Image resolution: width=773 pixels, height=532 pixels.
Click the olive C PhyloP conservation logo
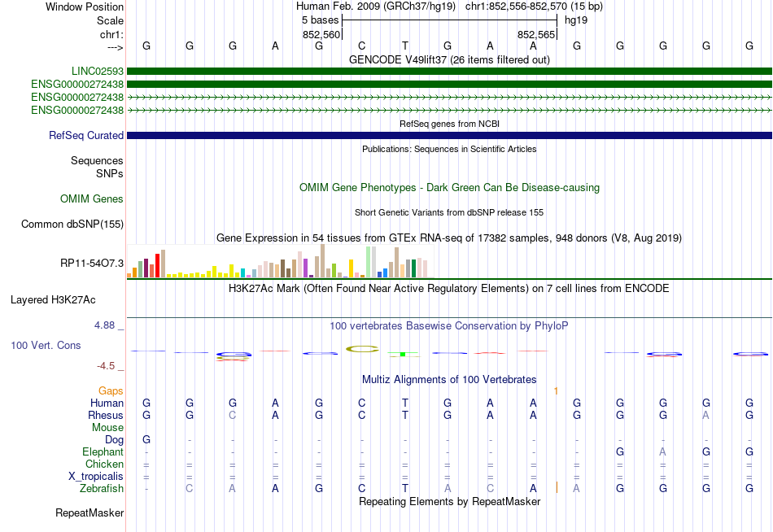pos(362,349)
